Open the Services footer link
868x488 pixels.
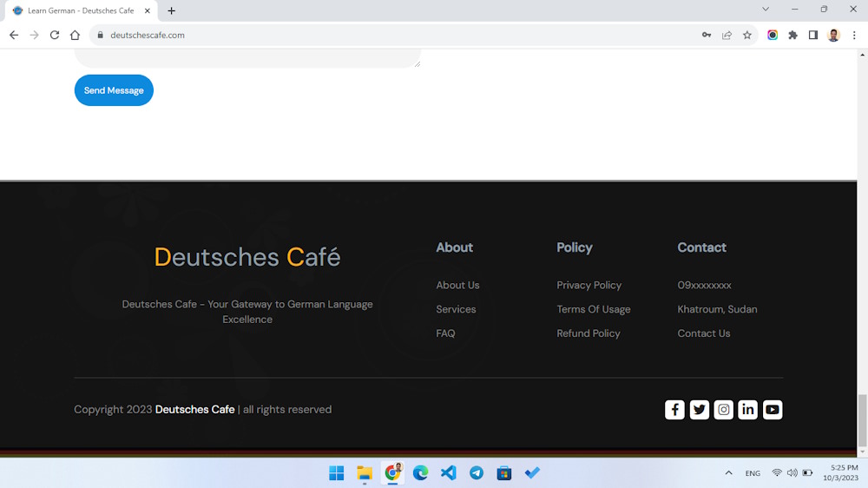(x=456, y=309)
